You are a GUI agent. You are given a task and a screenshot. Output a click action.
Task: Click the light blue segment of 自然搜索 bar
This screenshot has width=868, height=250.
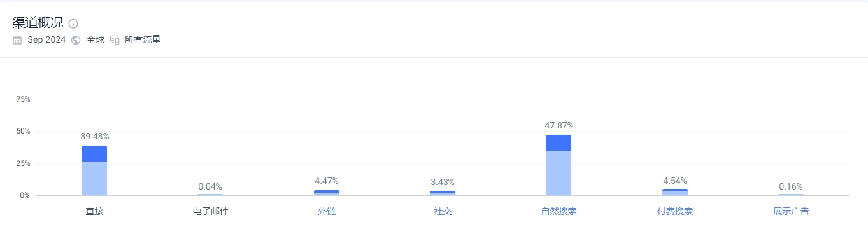tap(559, 173)
